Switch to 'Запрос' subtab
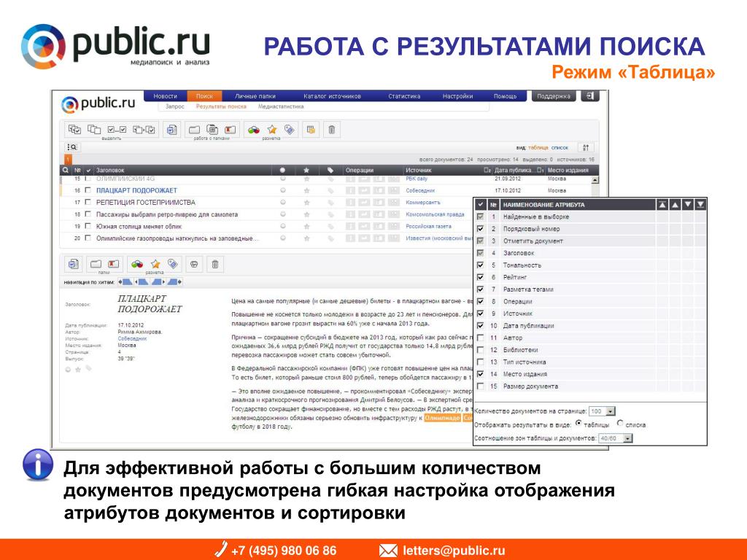Screen dimensions: 747x560 pyautogui.click(x=175, y=106)
